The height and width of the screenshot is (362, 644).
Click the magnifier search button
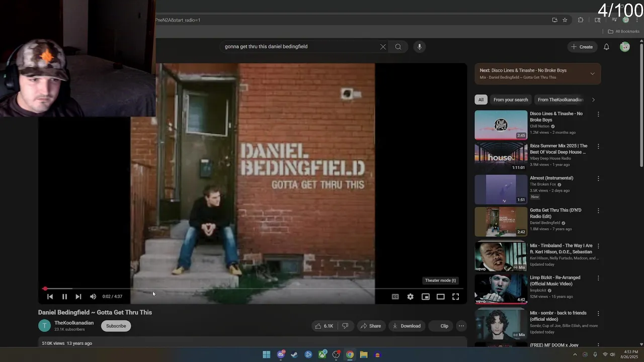398,47
